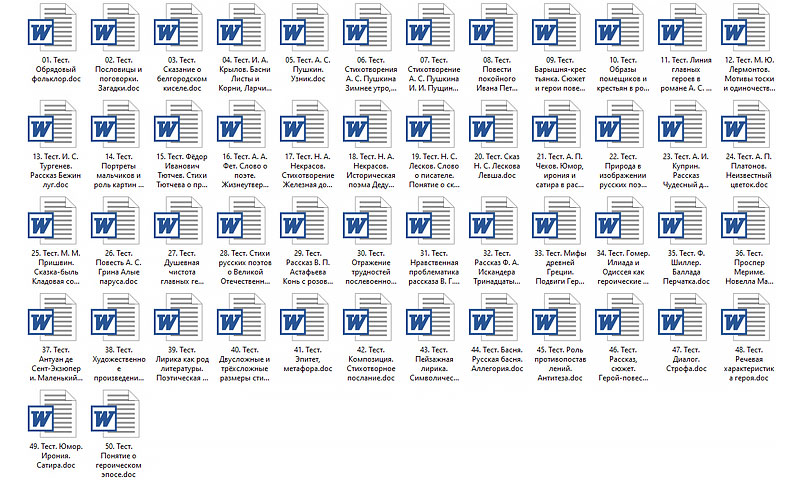Select Word icon 10. Тест. Образы помещиков
Screen dimensions: 800x482
click(x=619, y=28)
